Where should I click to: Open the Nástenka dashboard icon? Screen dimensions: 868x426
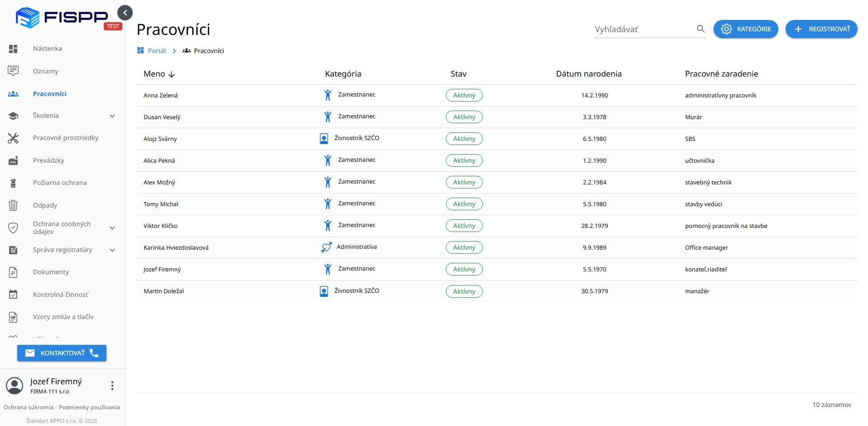click(13, 48)
